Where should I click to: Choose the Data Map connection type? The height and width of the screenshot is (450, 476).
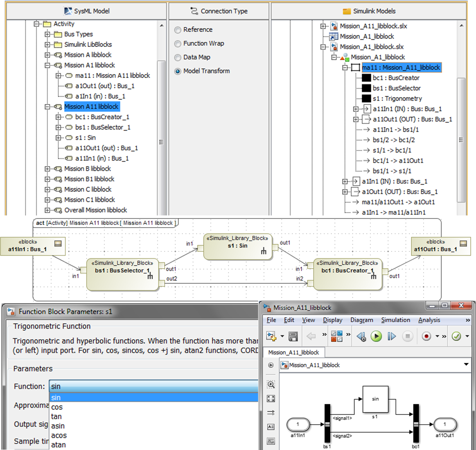pos(178,57)
